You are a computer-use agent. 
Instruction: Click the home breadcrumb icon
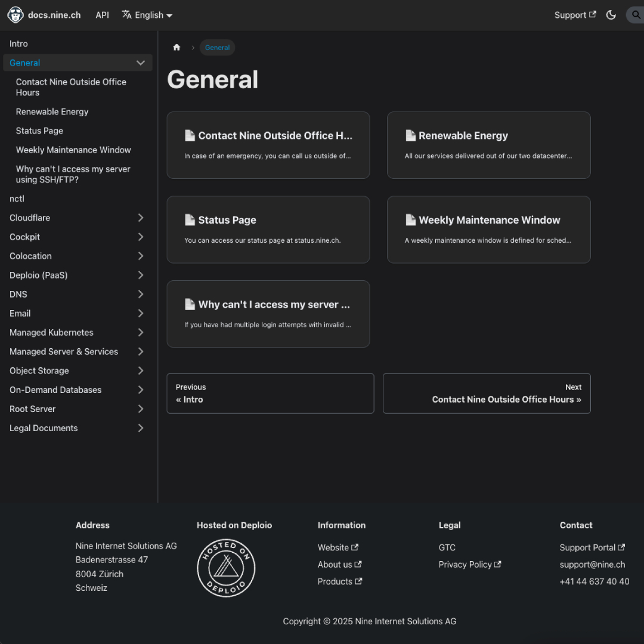(x=177, y=48)
